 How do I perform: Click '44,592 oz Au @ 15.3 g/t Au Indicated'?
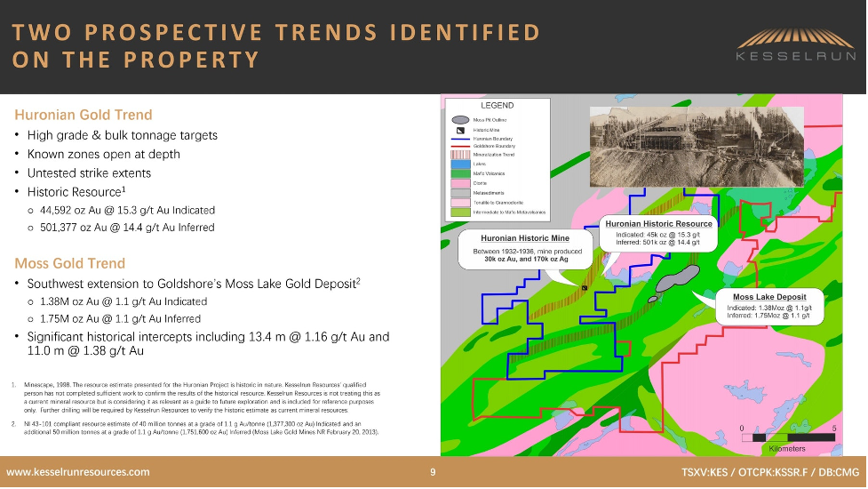pos(127,211)
